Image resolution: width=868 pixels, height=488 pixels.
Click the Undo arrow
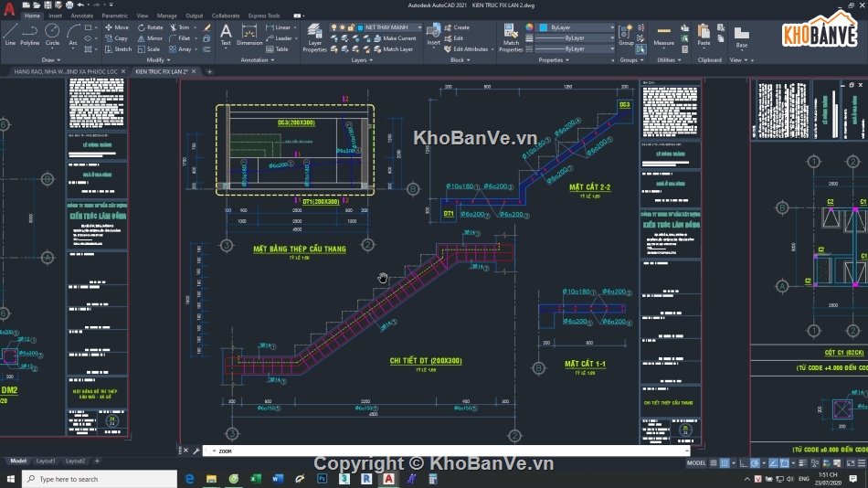click(x=80, y=5)
